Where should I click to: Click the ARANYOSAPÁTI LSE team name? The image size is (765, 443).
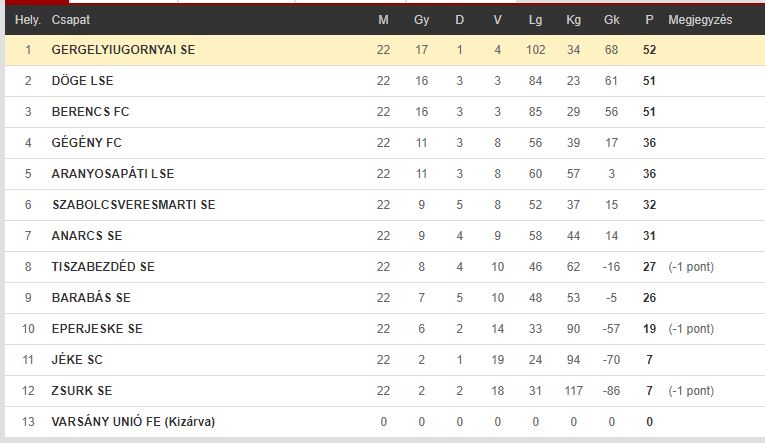113,174
